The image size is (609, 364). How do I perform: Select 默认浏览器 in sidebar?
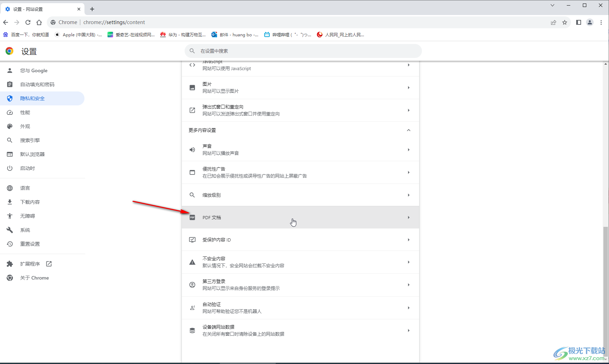point(42,154)
